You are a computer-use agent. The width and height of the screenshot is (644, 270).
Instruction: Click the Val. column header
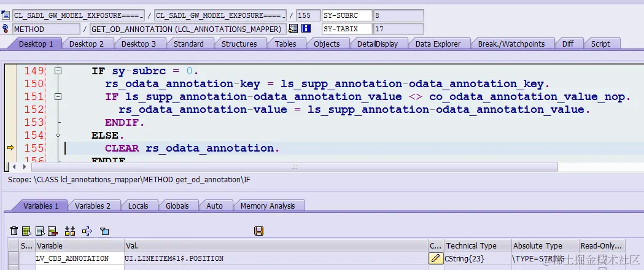point(276,246)
